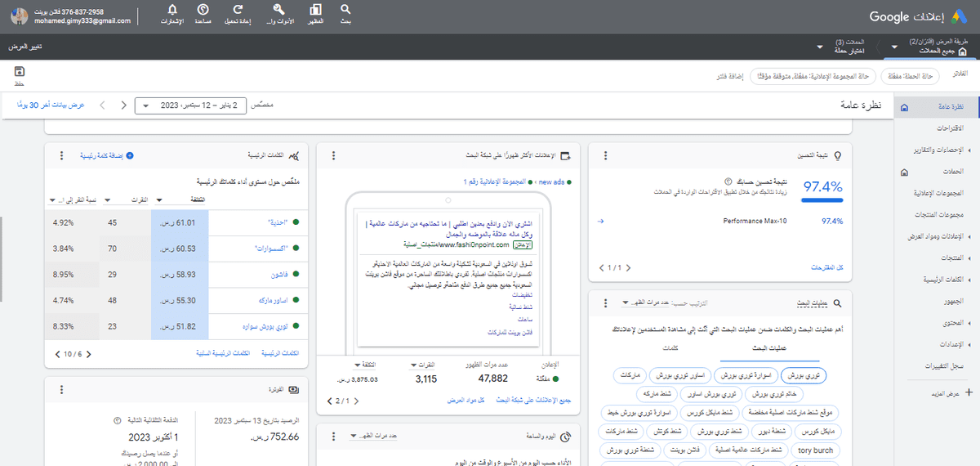Click the plus icon to add keyword
The width and height of the screenshot is (980, 466).
(129, 155)
